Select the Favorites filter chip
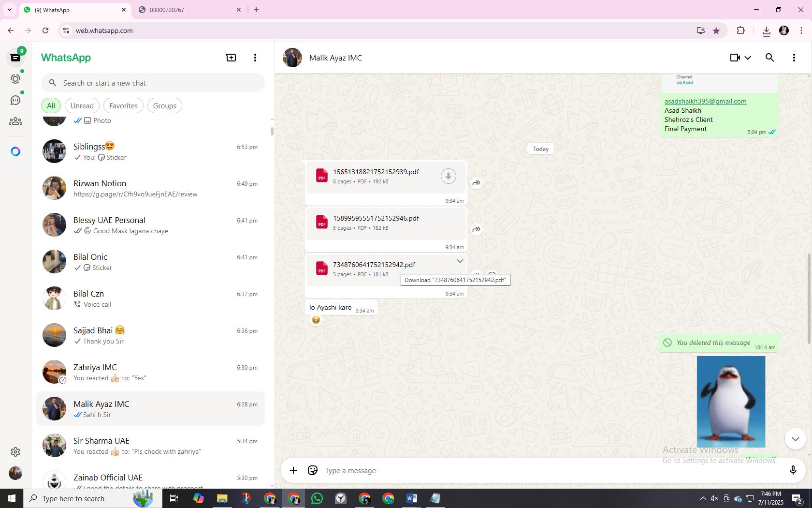This screenshot has width=812, height=508. 123,106
